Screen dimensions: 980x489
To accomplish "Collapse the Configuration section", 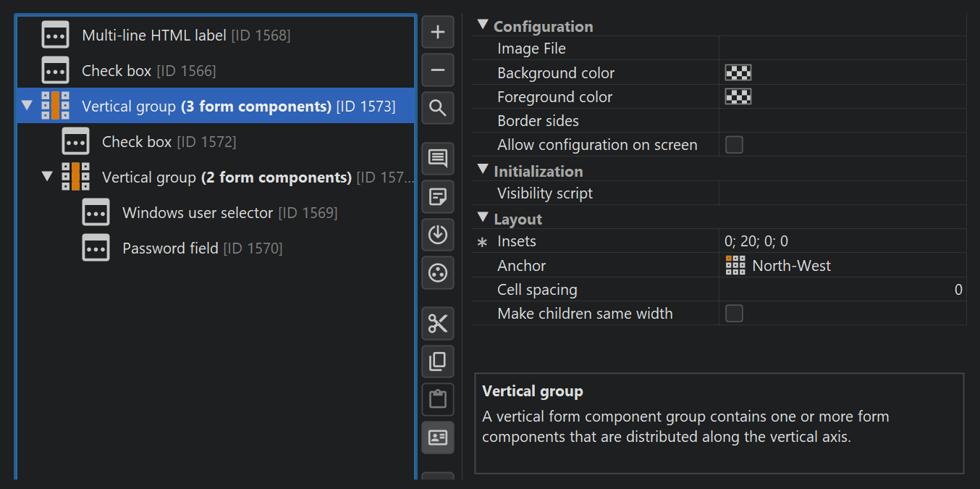I will [483, 26].
